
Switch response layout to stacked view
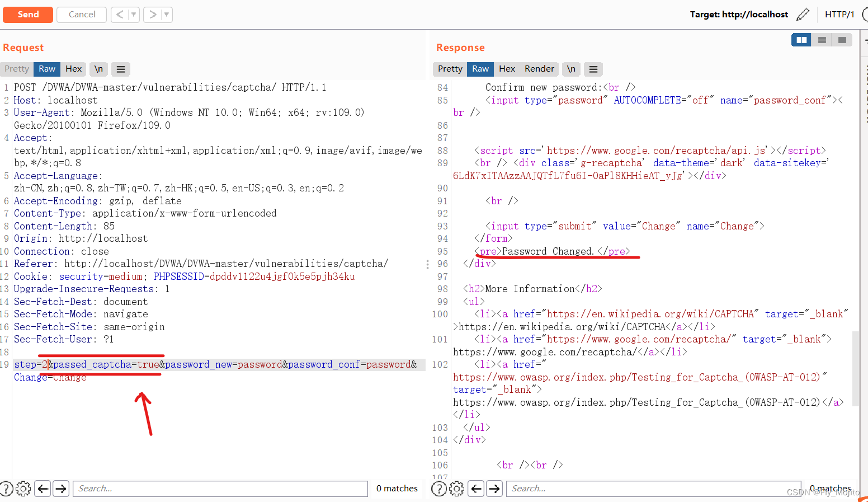822,40
